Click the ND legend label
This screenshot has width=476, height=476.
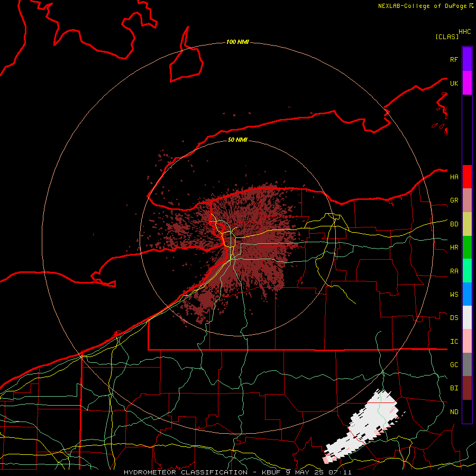coord(454,412)
